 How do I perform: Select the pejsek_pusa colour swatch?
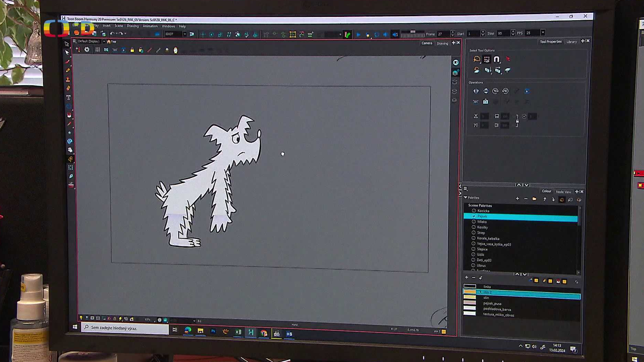pyautogui.click(x=470, y=303)
